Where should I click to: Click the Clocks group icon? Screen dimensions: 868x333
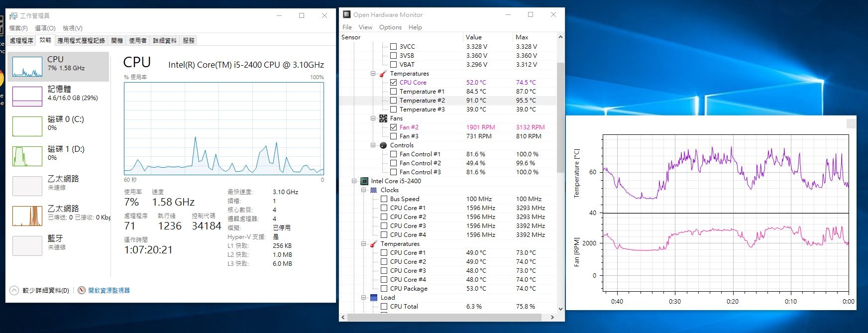point(374,190)
